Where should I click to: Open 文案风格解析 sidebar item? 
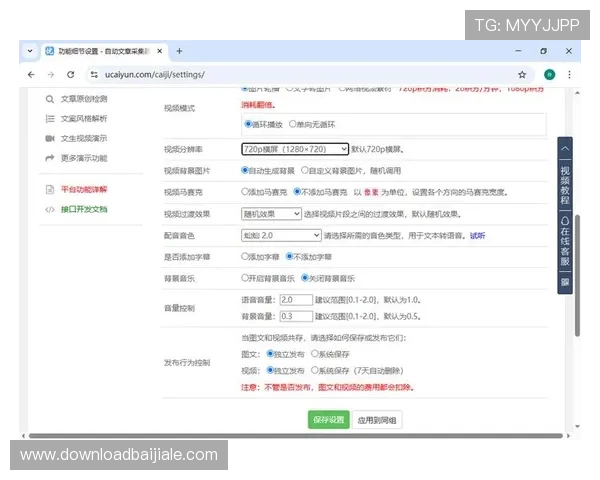pyautogui.click(x=84, y=119)
